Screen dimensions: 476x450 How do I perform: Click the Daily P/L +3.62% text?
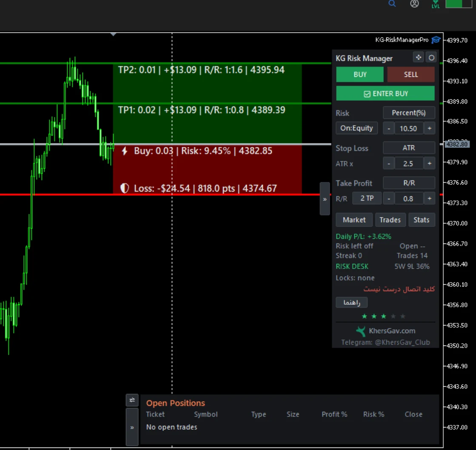tap(363, 237)
